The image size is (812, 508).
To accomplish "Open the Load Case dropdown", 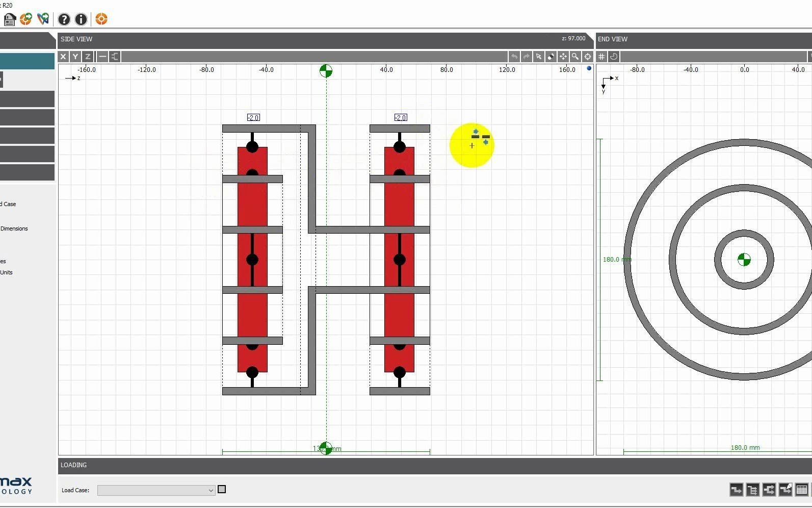I will coord(156,490).
